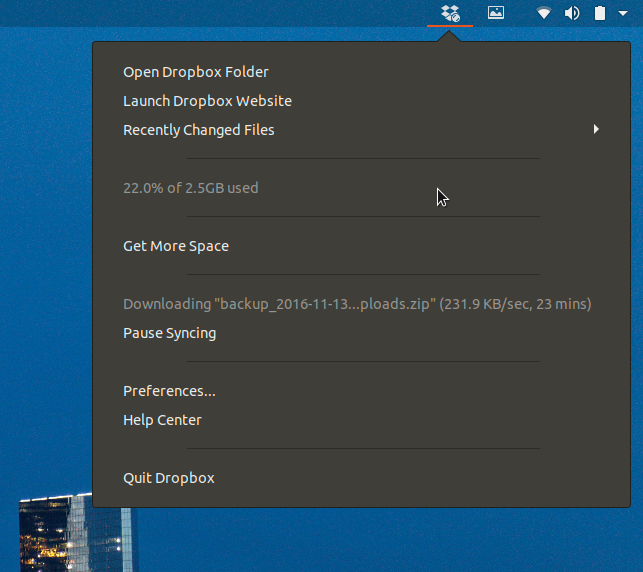The image size is (643, 572).
Task: Click '22.0% of 2.5GB used' text
Action: (x=191, y=188)
